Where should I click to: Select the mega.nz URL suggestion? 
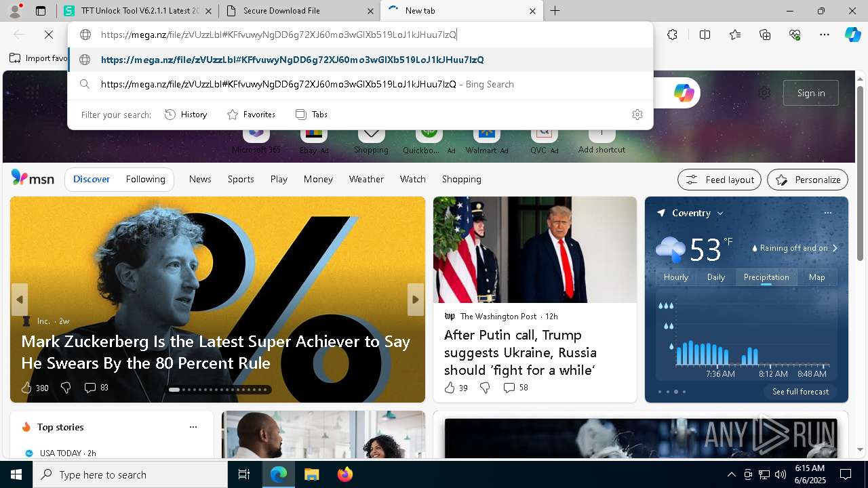click(x=360, y=60)
